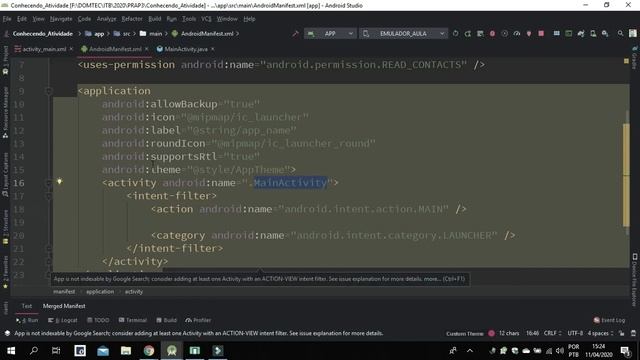
Task: Open the Logcat tool window
Action: [x=62, y=320]
